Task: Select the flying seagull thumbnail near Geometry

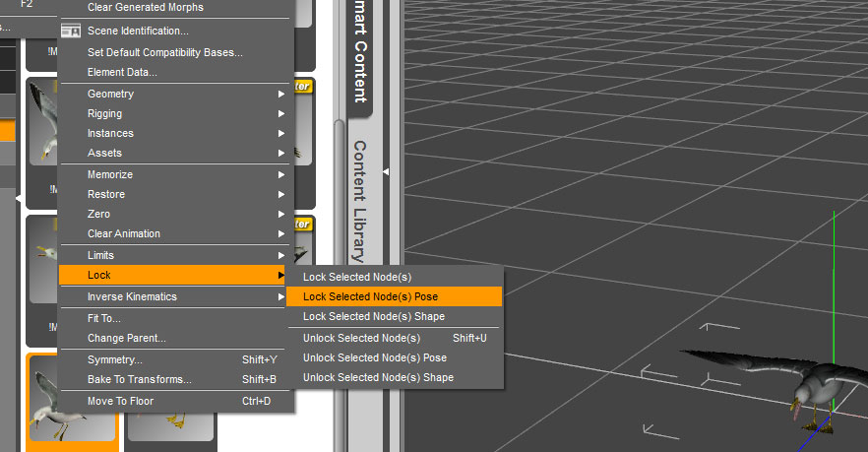Action: click(x=43, y=122)
